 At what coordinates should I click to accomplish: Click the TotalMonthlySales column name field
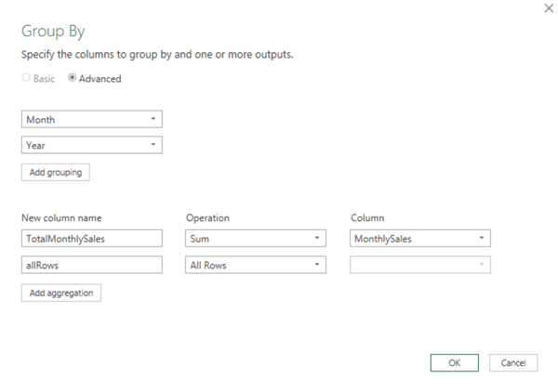pos(91,239)
